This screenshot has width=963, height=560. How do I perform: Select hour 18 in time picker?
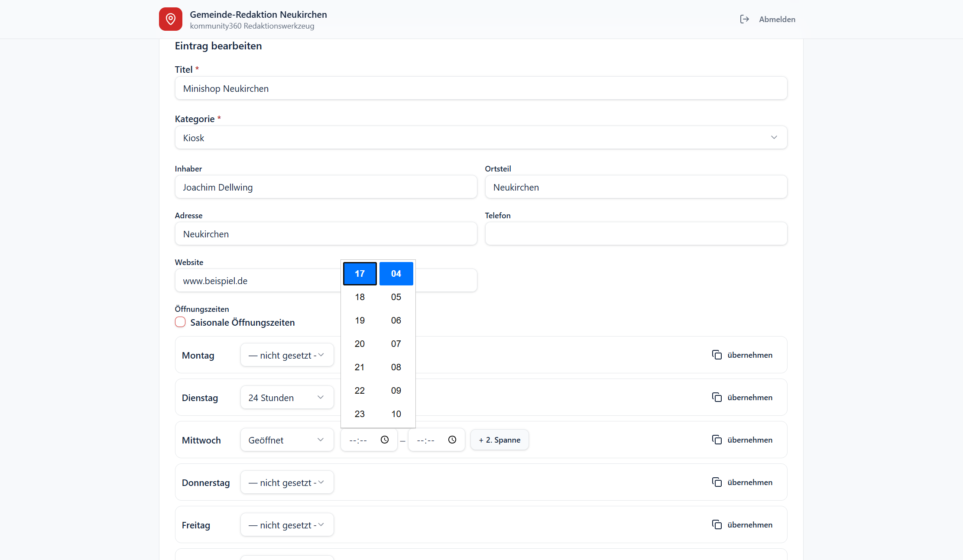360,297
